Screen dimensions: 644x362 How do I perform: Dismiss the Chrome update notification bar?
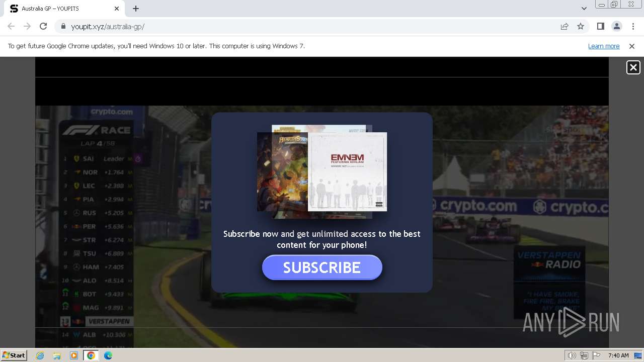(632, 46)
